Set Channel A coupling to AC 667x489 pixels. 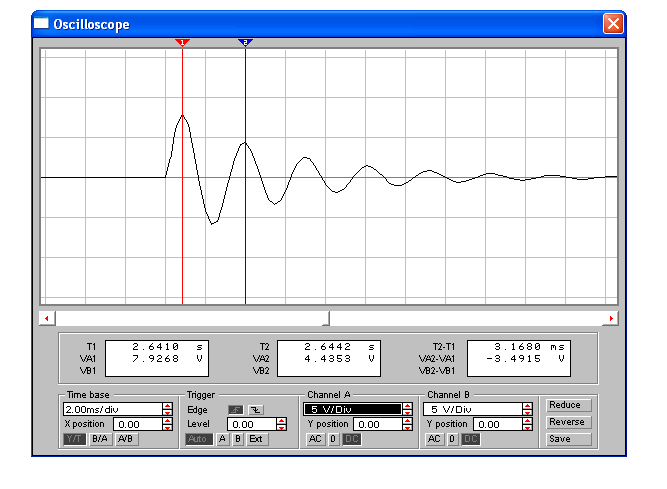315,439
